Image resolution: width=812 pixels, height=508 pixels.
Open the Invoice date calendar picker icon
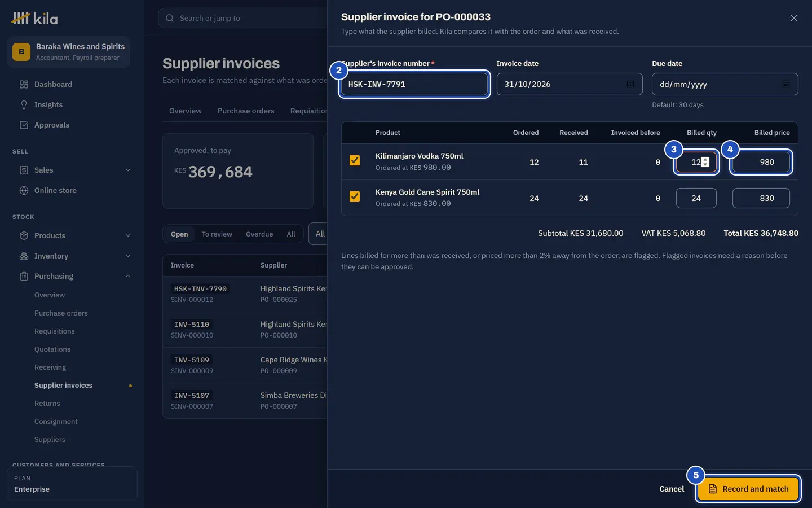click(x=630, y=84)
